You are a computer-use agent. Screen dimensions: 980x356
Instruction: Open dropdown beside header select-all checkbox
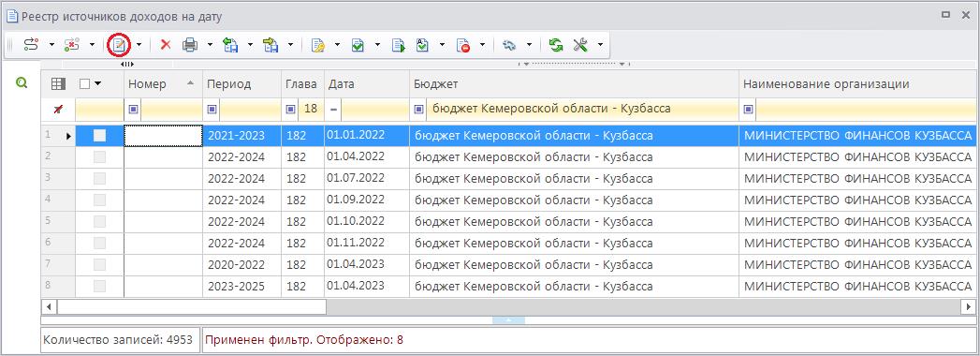click(x=97, y=83)
